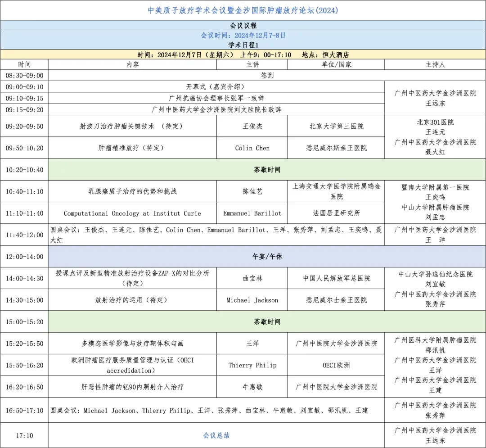Select the 内容 column header
The height and width of the screenshot is (448, 486).
click(x=133, y=64)
